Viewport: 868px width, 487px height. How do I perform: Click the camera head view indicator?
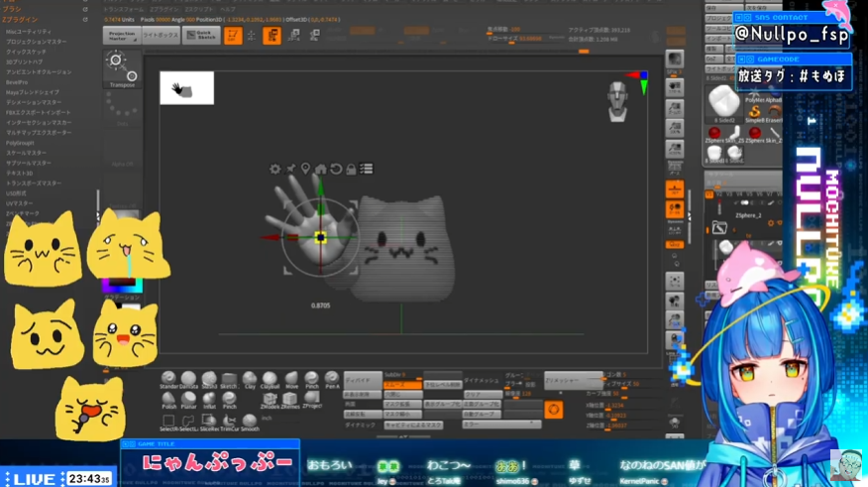click(x=616, y=99)
